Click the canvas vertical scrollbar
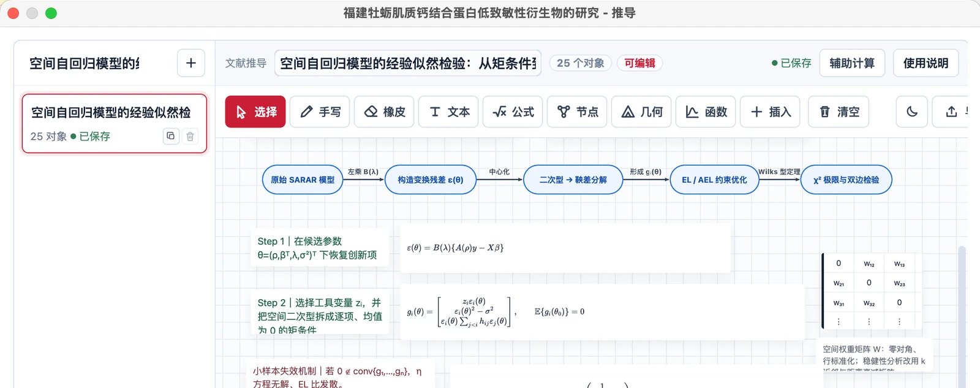This screenshot has height=388, width=980. [x=962, y=317]
